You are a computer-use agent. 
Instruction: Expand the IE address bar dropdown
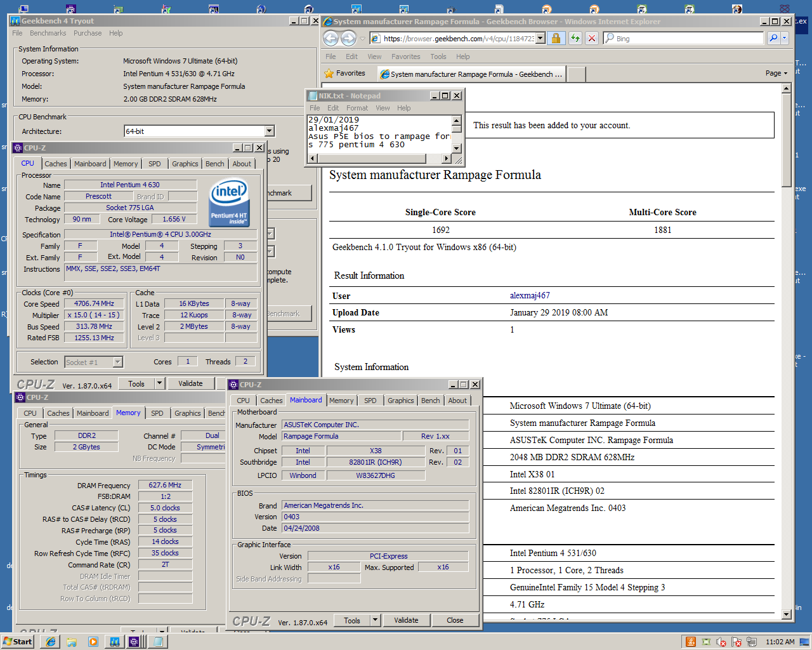[x=540, y=39]
